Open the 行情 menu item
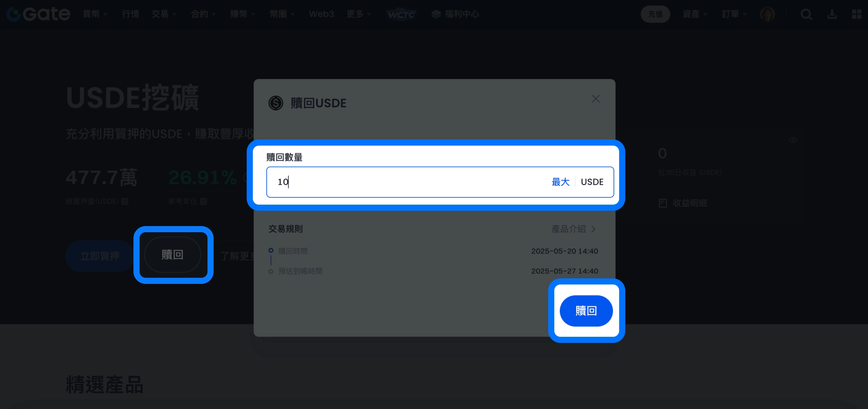 click(x=130, y=14)
